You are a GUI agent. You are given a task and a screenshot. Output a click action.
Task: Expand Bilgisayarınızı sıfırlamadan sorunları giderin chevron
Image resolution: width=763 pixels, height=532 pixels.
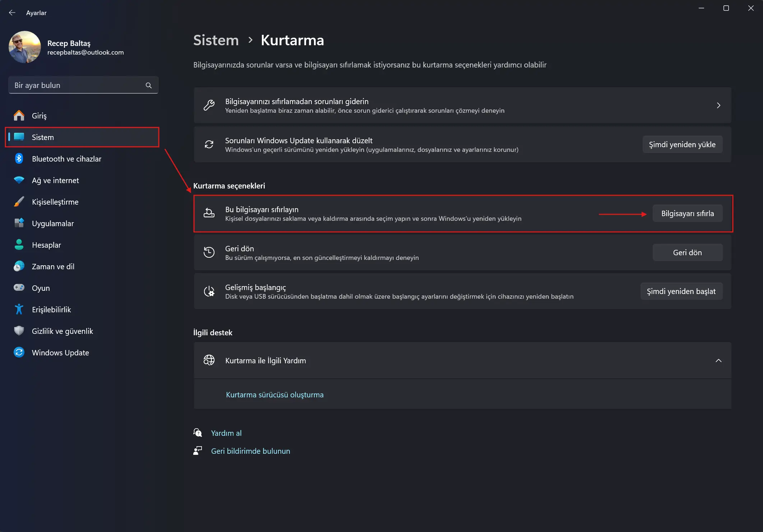tap(718, 106)
